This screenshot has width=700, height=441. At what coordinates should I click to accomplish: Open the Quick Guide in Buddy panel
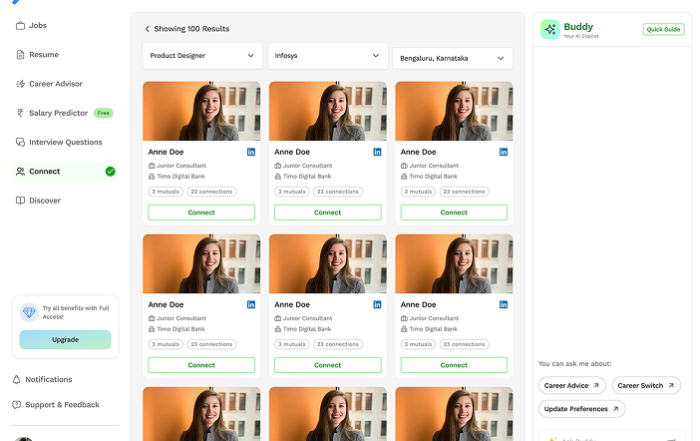tap(663, 29)
